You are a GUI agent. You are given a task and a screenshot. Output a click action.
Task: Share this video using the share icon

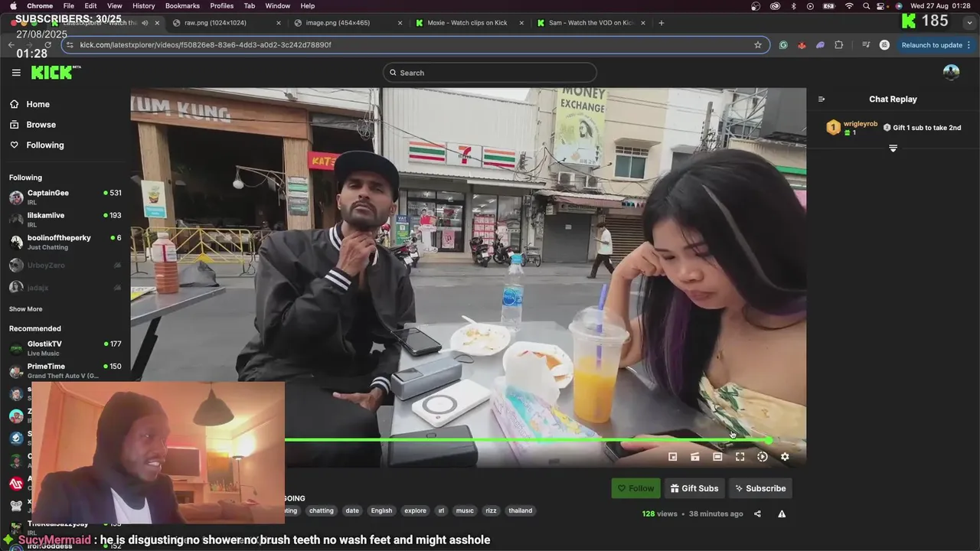(x=757, y=514)
